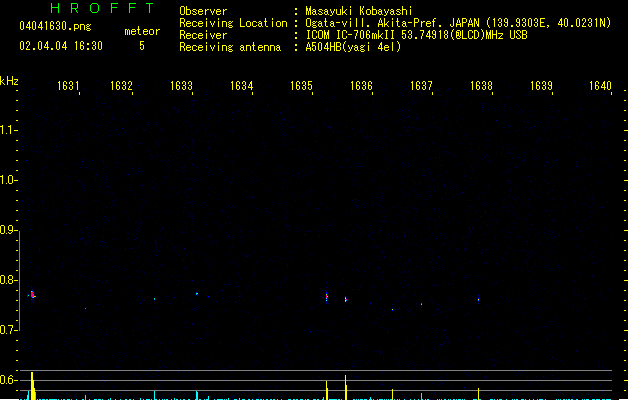
Task: Click the 0.8 frequency axis label
Action: coord(7,280)
